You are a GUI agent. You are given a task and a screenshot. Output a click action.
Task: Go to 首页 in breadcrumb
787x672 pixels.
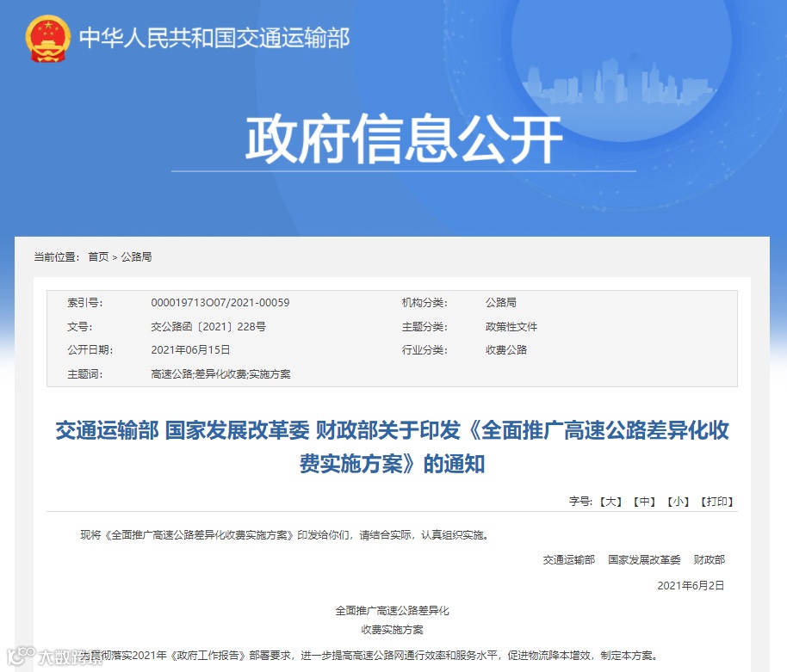[98, 256]
